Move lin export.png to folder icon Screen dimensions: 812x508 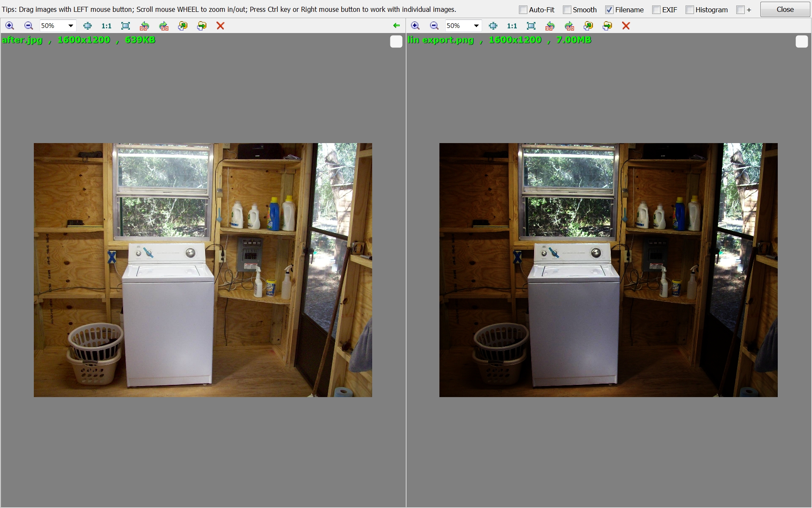607,26
